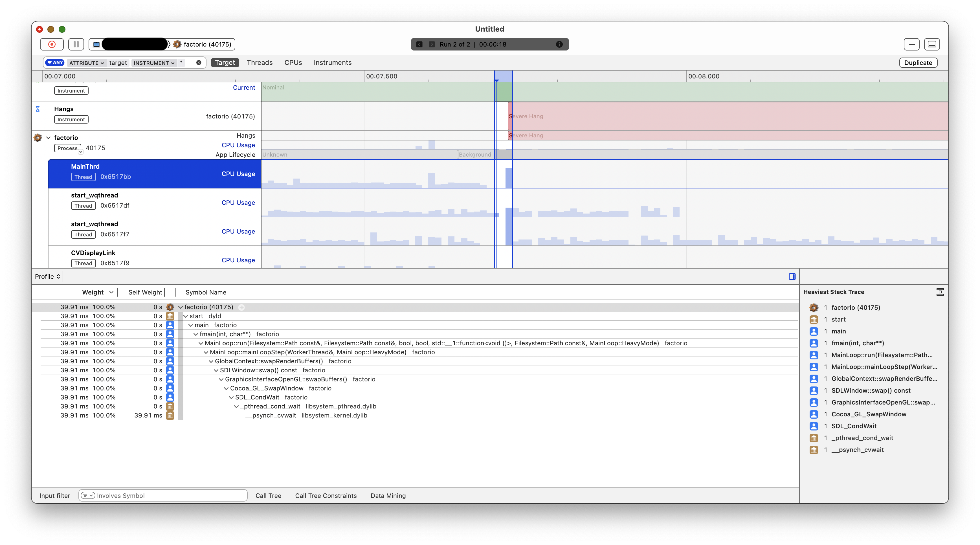
Task: Click Heaviest Stack Trace collapse-frames icon
Action: 940,292
